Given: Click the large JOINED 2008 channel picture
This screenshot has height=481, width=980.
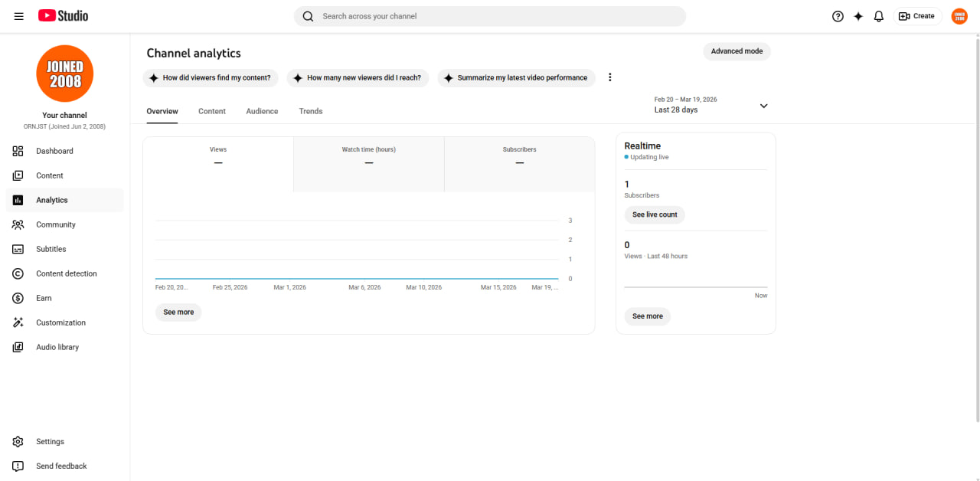Looking at the screenshot, I should tap(65, 74).
